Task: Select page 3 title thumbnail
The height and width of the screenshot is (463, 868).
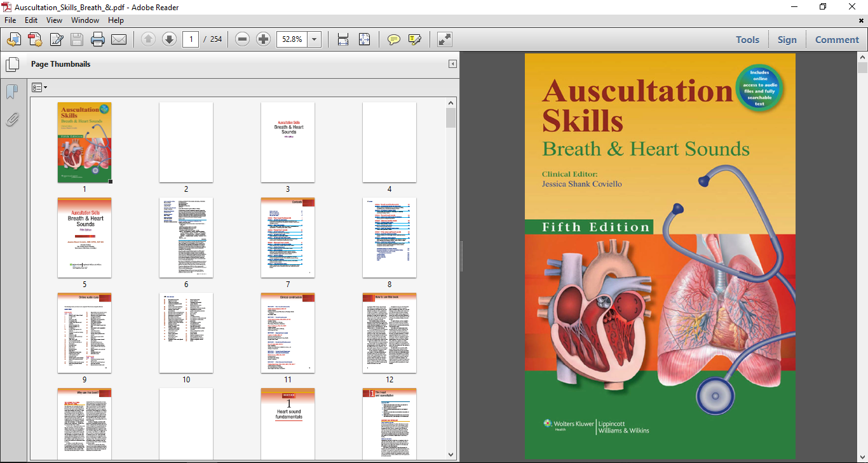Action: (288, 142)
